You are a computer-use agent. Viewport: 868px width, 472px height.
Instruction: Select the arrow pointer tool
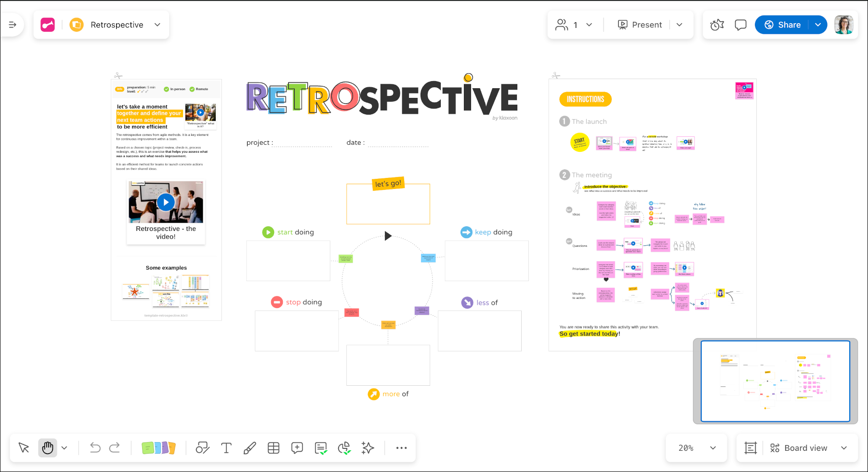24,448
